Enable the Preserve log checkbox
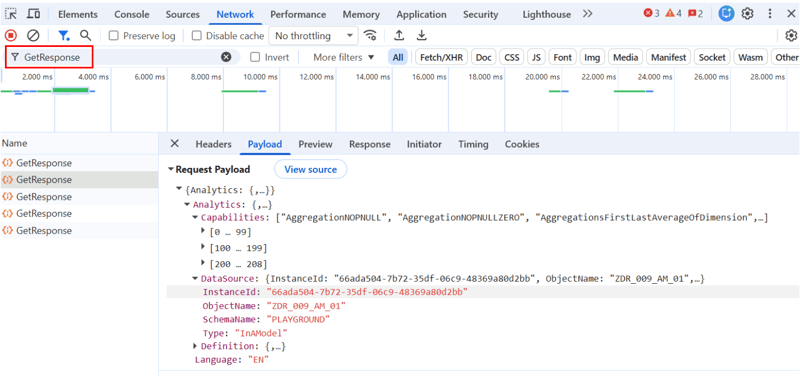This screenshot has height=376, width=800. click(114, 36)
